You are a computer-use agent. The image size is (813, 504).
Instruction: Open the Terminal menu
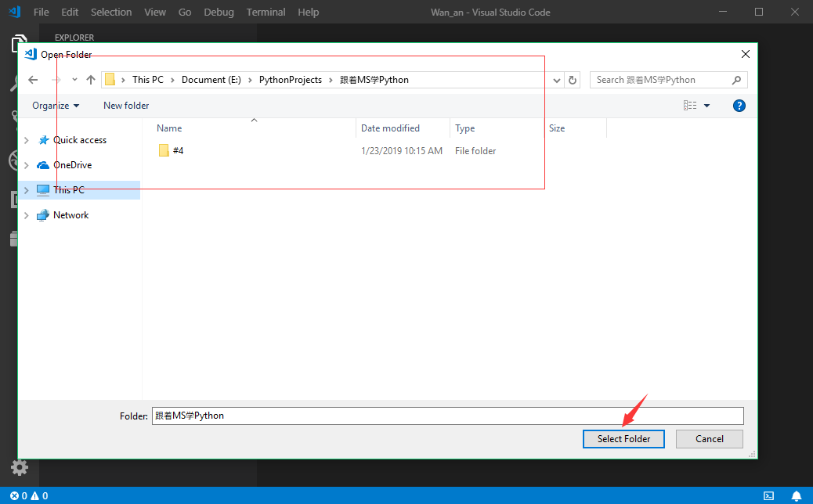pyautogui.click(x=266, y=13)
